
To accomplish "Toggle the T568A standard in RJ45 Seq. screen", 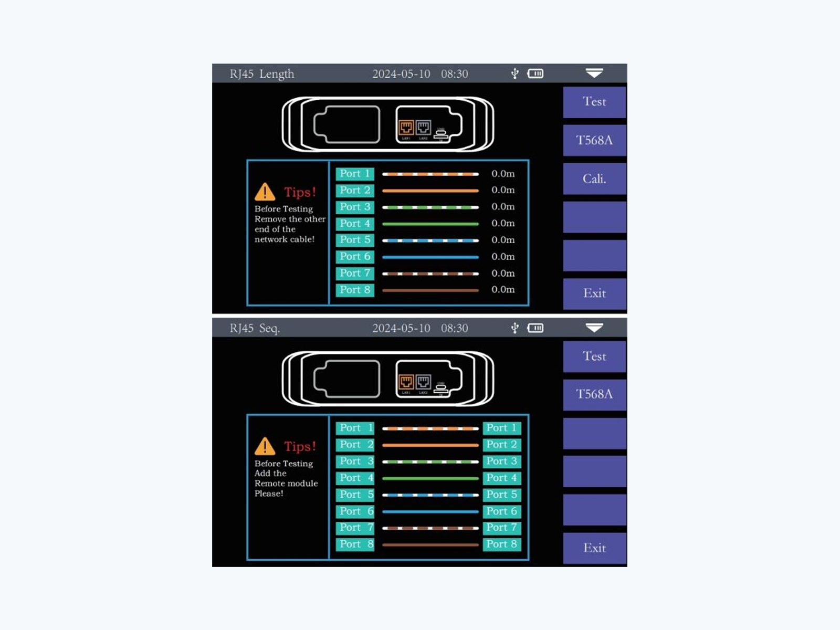I will pyautogui.click(x=594, y=394).
